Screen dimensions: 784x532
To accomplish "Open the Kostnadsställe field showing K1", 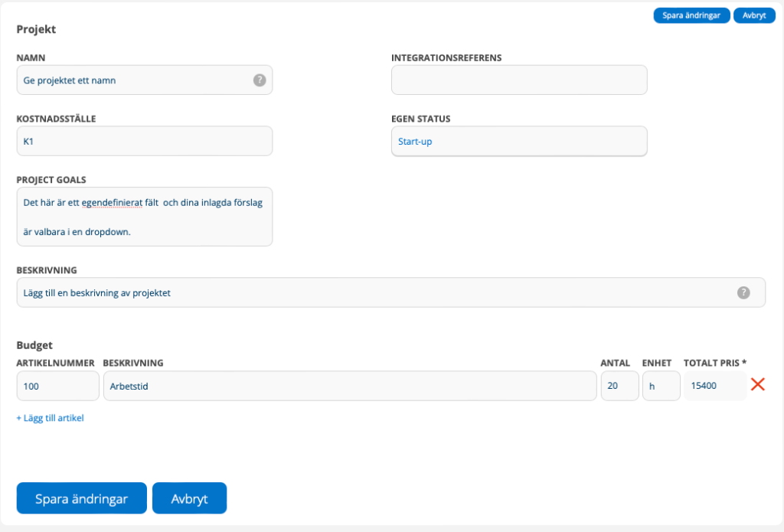I will click(x=144, y=142).
